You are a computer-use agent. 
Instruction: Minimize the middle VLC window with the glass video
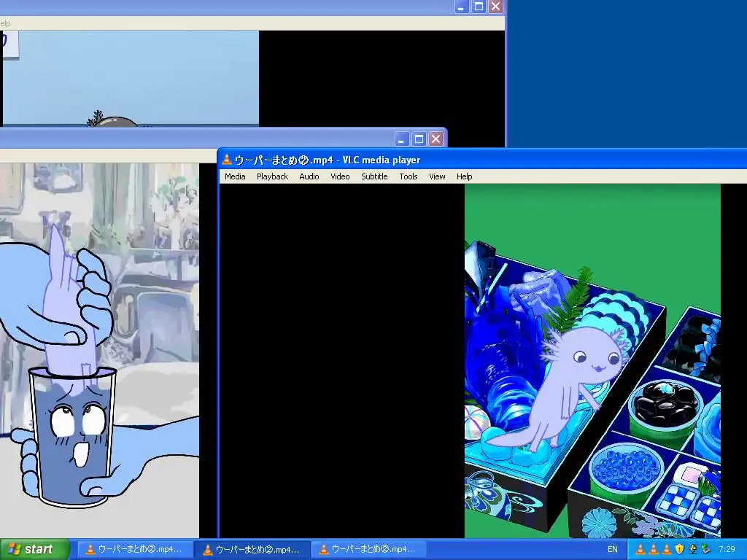pyautogui.click(x=402, y=139)
